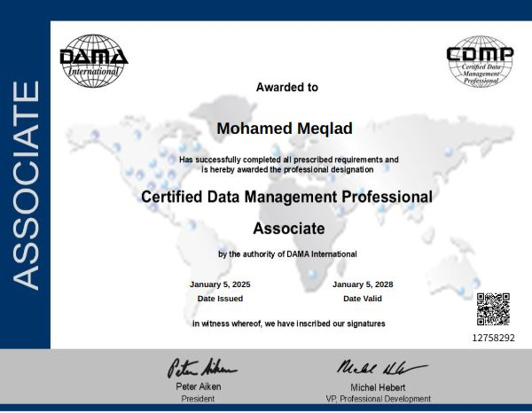Image resolution: width=532 pixels, height=413 pixels.
Task: Click the vertical ASSOCIATE banner text
Action: click(26, 185)
